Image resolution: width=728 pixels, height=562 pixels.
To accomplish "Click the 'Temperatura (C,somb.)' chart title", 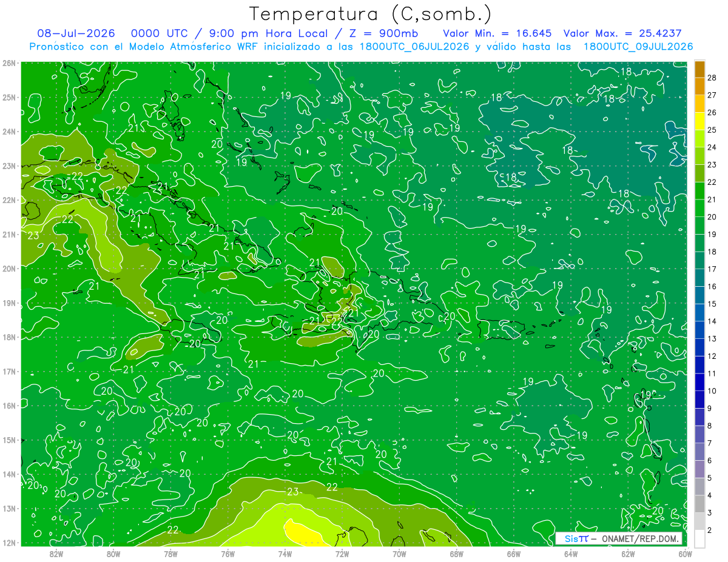I will [x=371, y=15].
